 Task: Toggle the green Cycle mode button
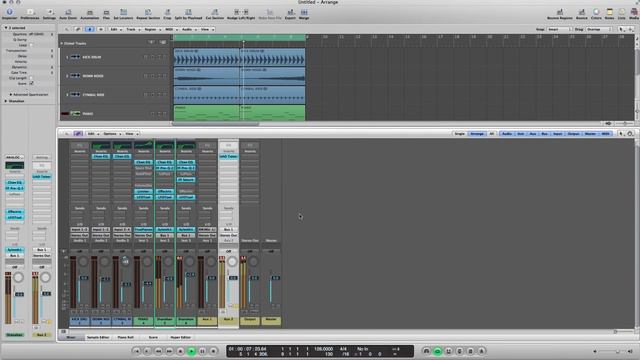pyautogui.click(x=438, y=351)
